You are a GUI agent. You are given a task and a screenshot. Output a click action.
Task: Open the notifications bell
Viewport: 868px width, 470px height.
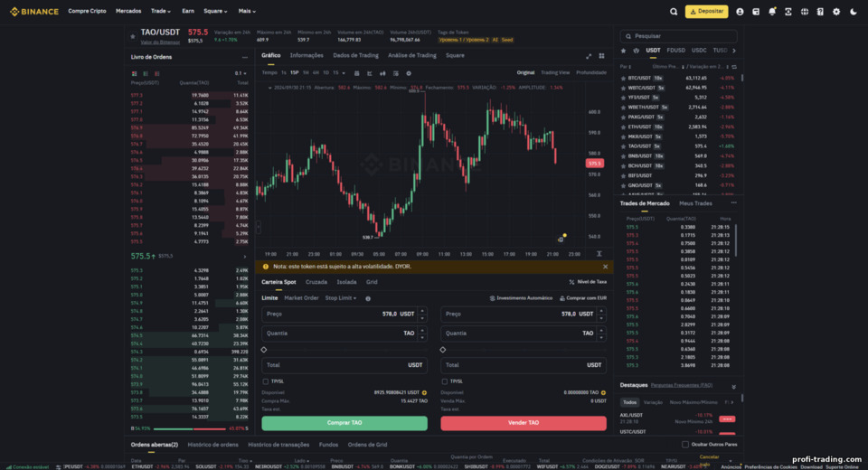[771, 12]
